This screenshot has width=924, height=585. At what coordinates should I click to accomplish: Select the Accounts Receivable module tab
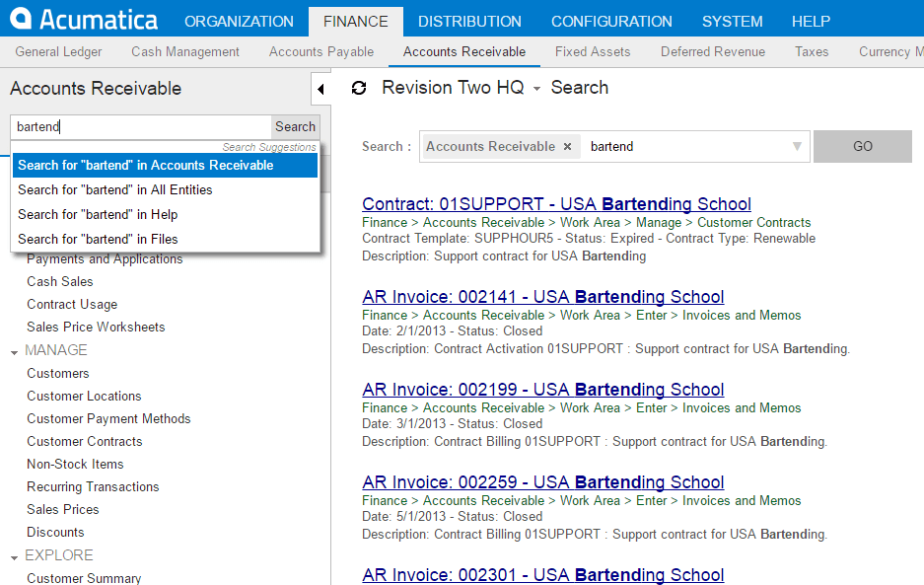coord(464,52)
